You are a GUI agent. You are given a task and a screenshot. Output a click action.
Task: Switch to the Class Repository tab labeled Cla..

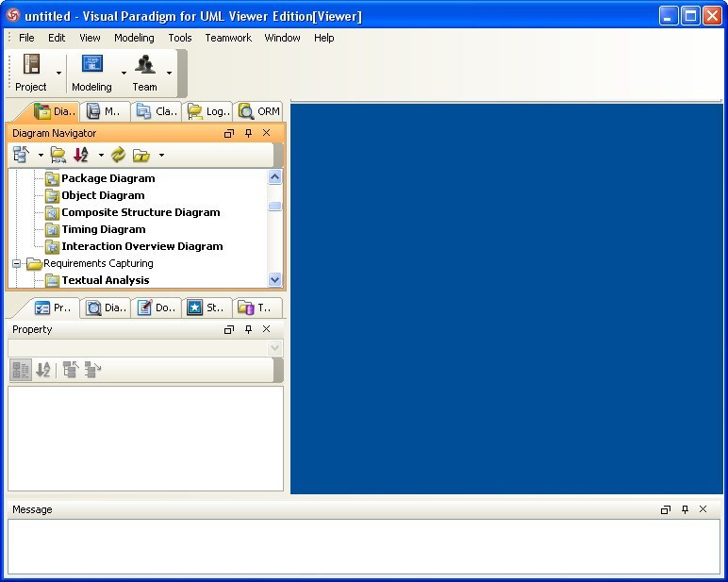pyautogui.click(x=156, y=111)
